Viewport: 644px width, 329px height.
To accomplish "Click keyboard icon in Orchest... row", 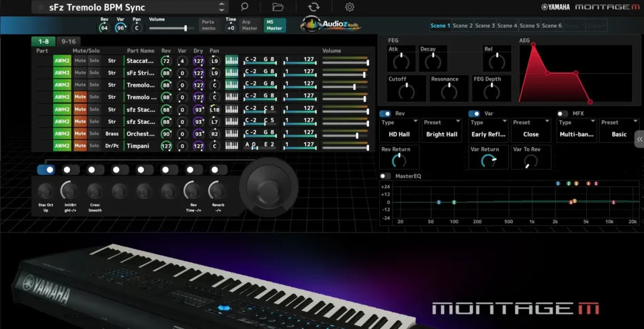I will (x=231, y=133).
